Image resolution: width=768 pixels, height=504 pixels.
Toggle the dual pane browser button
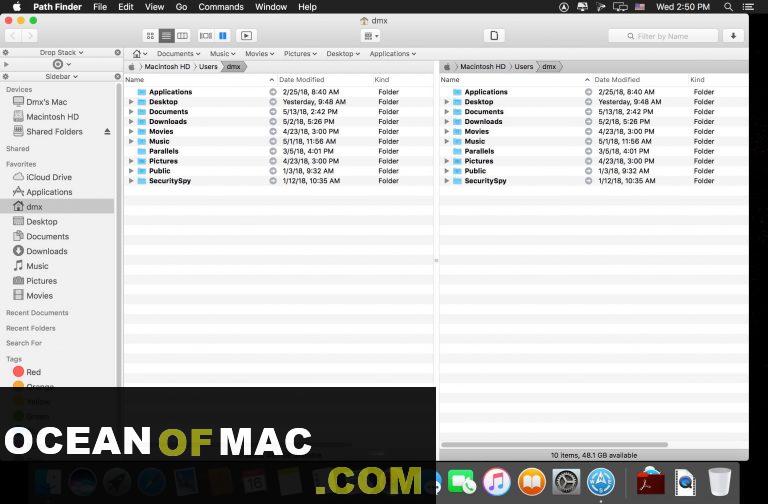coord(223,36)
